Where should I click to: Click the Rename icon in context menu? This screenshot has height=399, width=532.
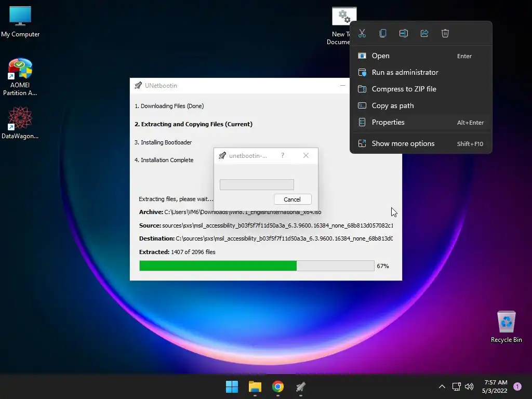pyautogui.click(x=403, y=33)
